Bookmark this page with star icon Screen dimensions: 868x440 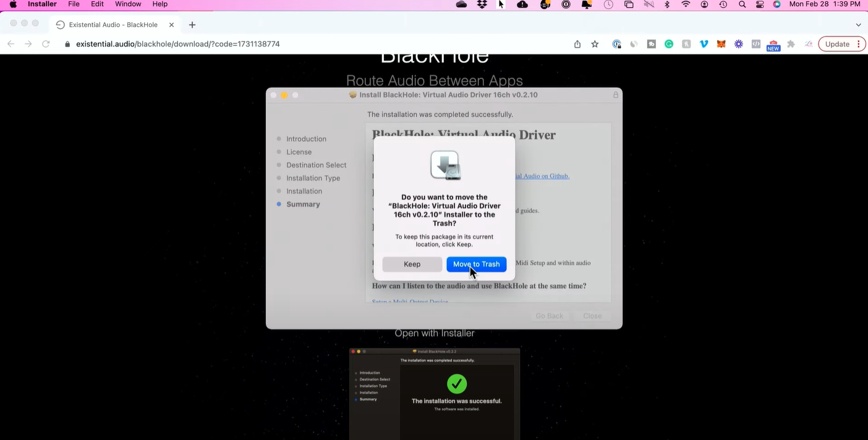[x=595, y=44]
